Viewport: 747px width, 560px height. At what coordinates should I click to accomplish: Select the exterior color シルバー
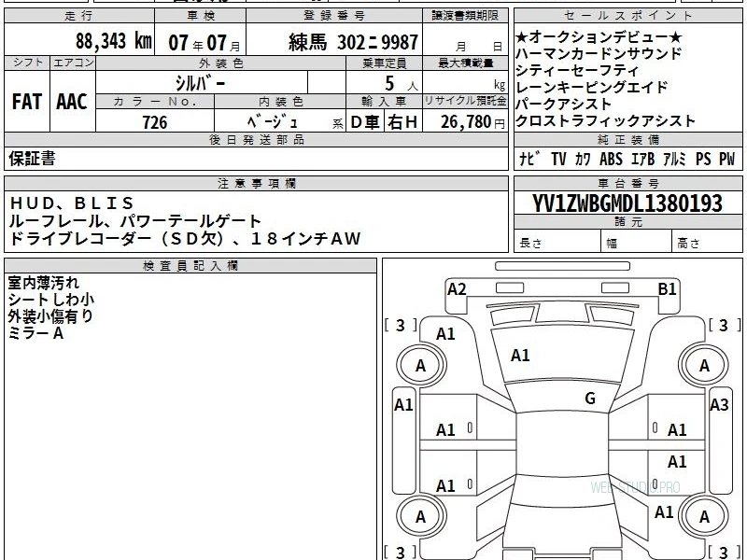pos(201,83)
